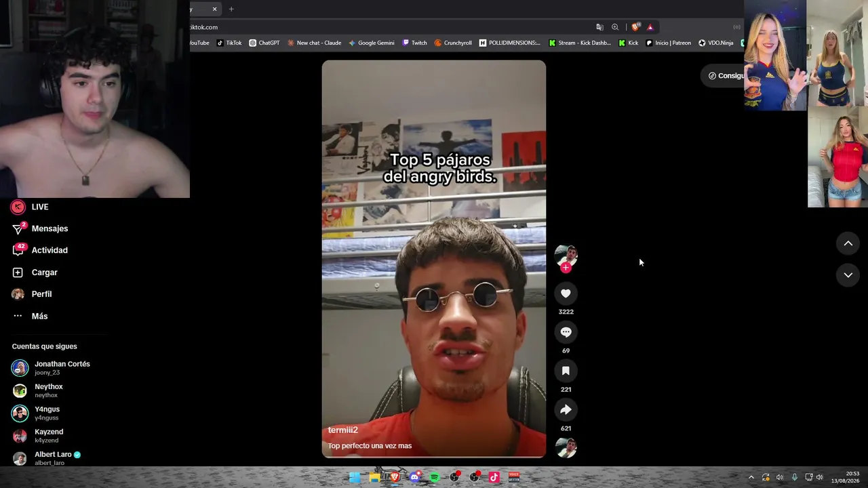The image size is (868, 488).
Task: Open the Twitch bookmark
Action: tap(415, 43)
